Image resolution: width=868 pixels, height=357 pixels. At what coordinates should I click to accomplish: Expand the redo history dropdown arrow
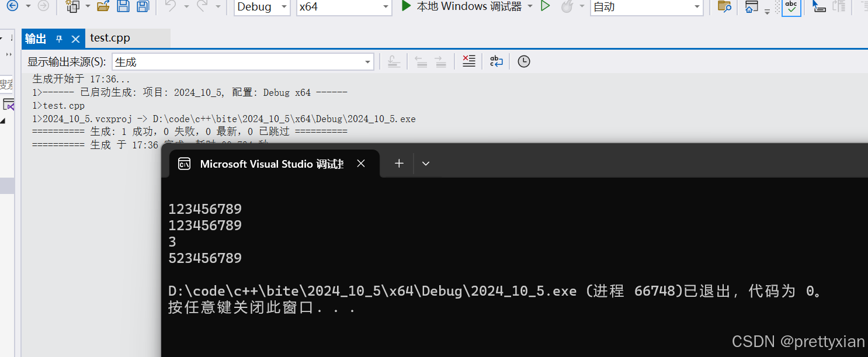(x=218, y=6)
